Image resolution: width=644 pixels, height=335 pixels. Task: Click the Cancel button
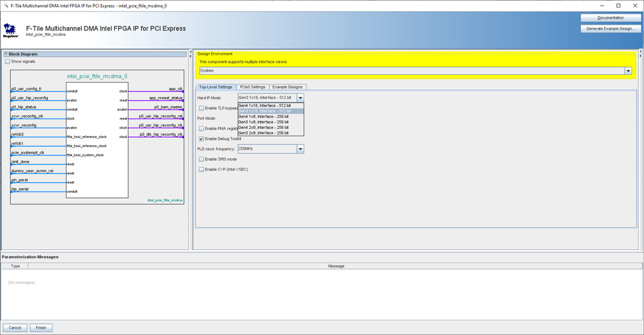point(15,327)
